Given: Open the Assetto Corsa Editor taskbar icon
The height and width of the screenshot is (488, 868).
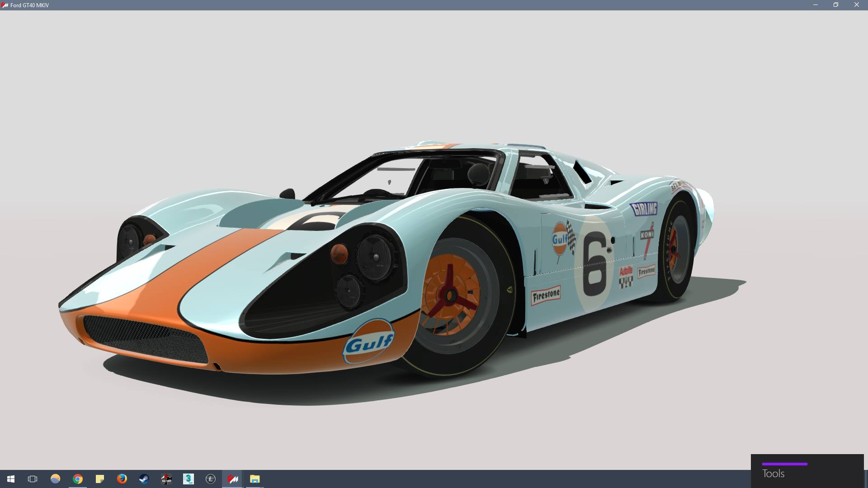Looking at the screenshot, I should click(x=166, y=479).
